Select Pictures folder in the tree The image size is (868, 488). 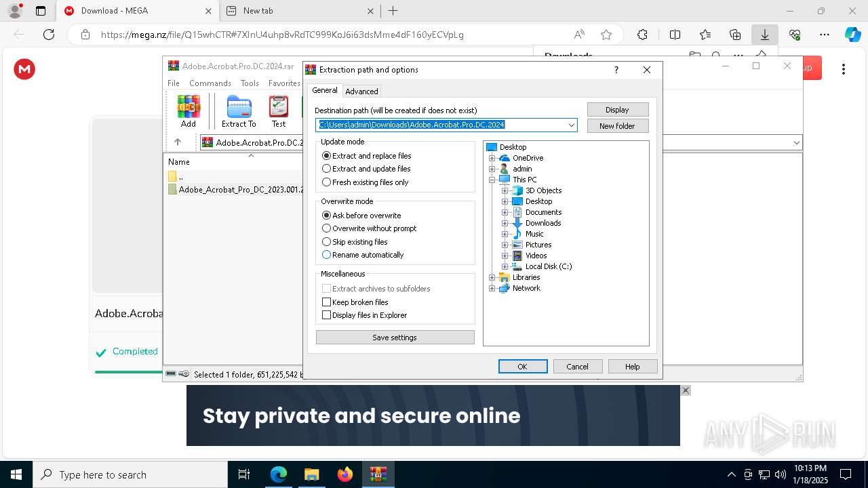click(538, 245)
